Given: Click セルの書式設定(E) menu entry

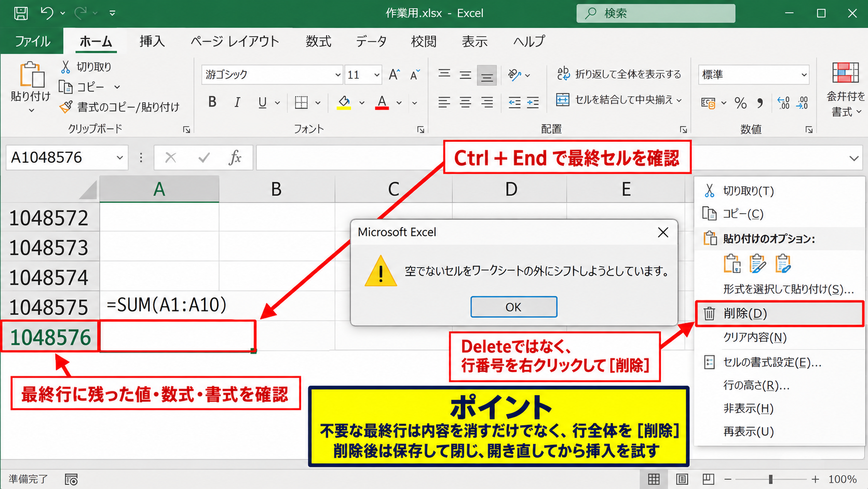Looking at the screenshot, I should (772, 362).
